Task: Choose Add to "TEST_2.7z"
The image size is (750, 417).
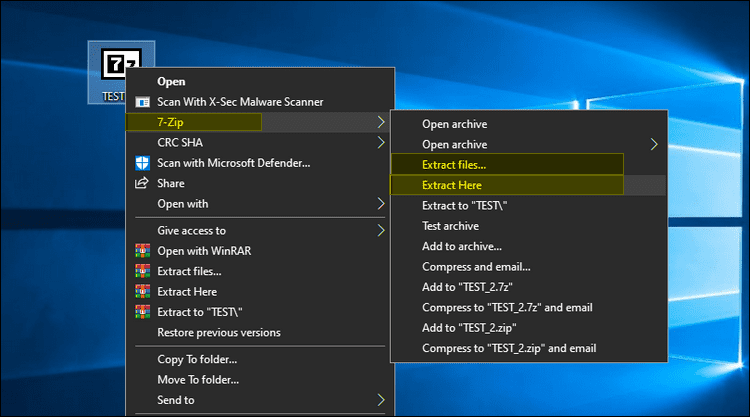Action: tap(529, 287)
